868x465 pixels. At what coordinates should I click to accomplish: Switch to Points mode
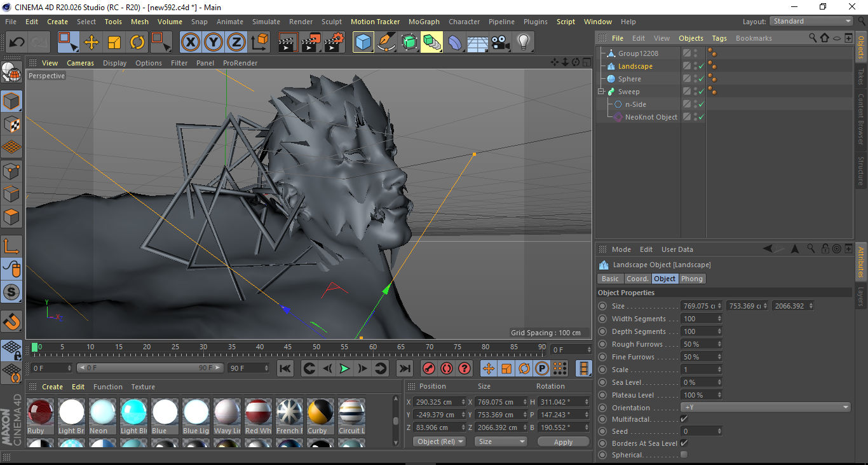(11, 170)
